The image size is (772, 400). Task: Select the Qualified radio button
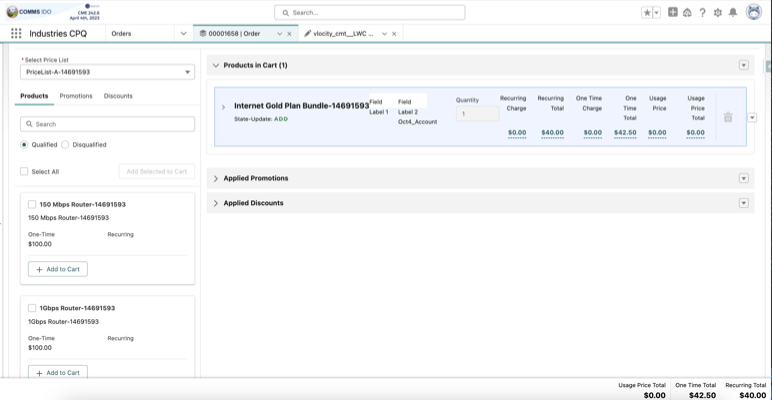(24, 145)
